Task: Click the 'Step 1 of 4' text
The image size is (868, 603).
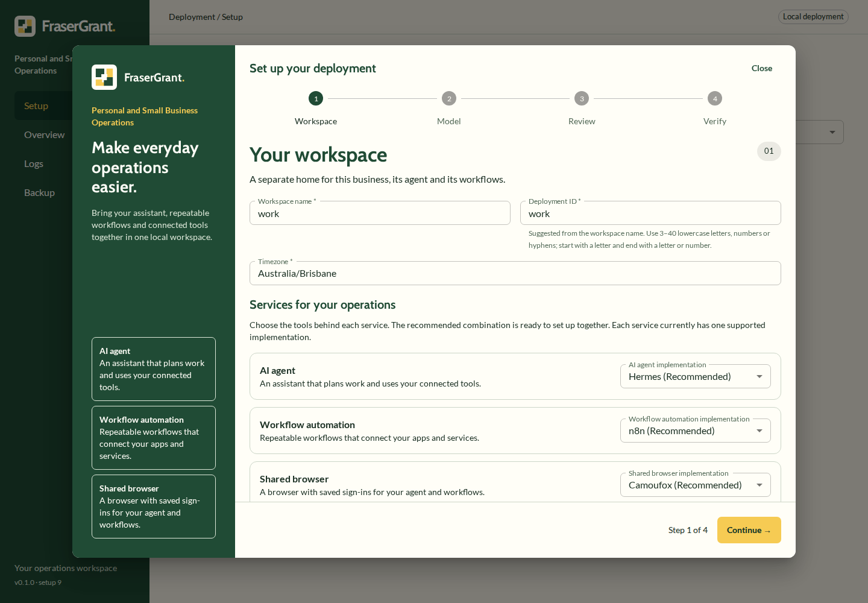Action: pos(688,530)
